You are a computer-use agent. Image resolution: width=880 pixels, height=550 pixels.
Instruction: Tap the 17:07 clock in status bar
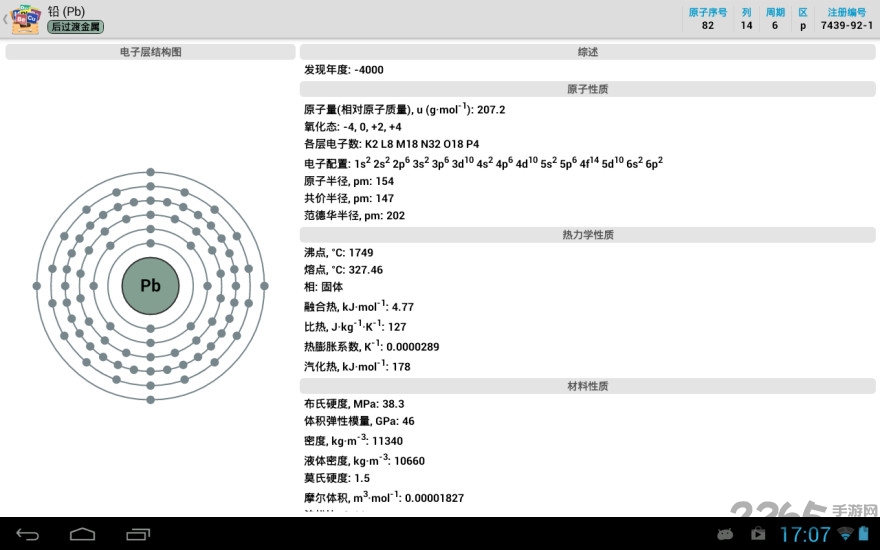click(805, 534)
